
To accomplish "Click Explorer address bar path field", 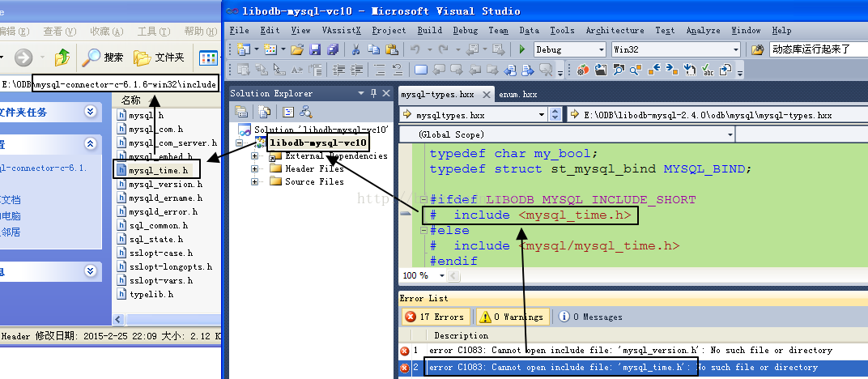I will click(x=110, y=85).
